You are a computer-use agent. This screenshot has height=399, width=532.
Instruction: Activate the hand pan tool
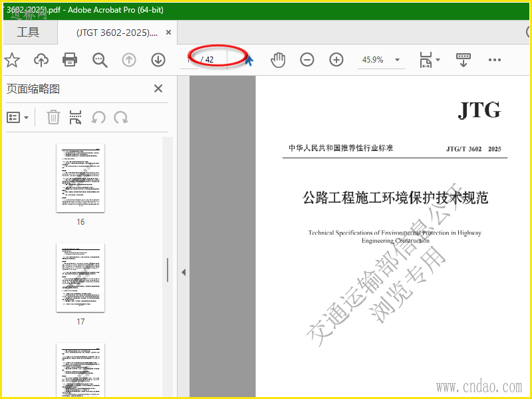click(x=278, y=60)
